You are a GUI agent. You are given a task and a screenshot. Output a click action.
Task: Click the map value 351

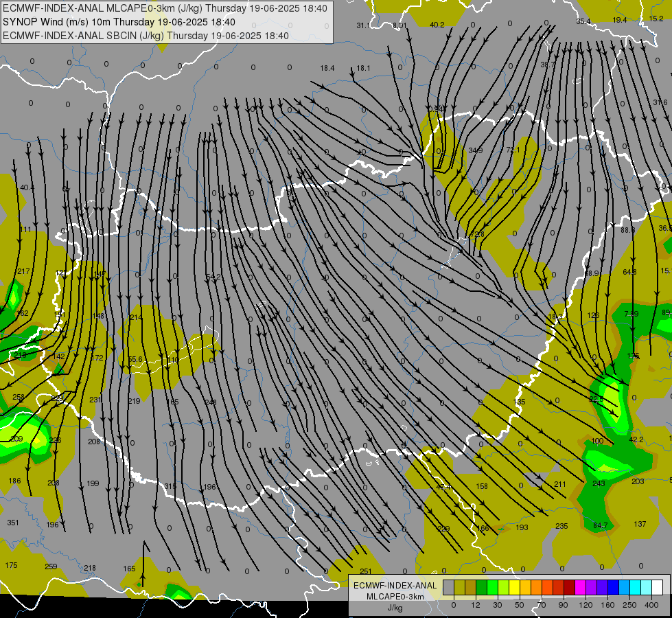pos(13,523)
